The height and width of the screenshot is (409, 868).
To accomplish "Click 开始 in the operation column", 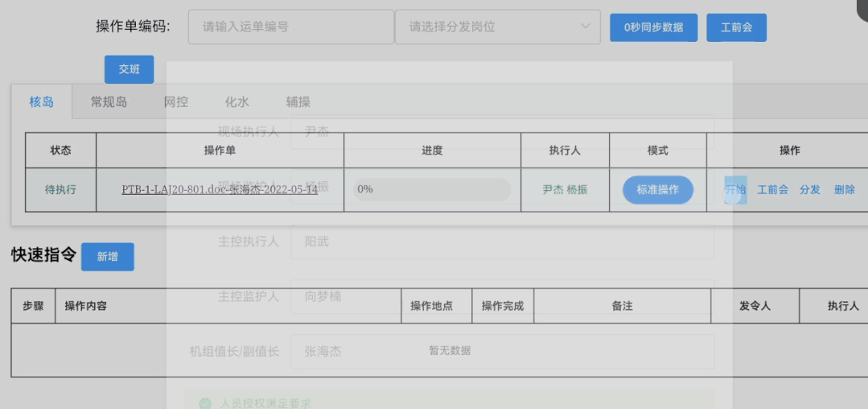I will (735, 190).
